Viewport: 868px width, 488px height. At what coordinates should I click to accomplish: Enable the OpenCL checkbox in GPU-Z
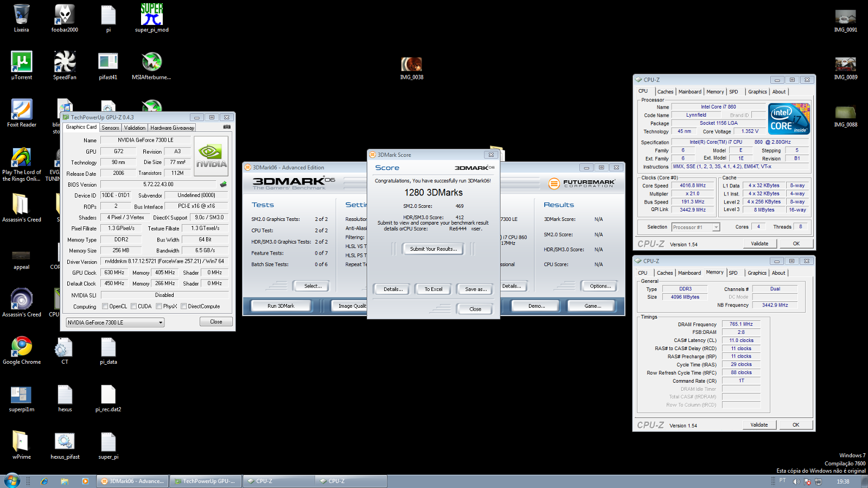click(105, 306)
